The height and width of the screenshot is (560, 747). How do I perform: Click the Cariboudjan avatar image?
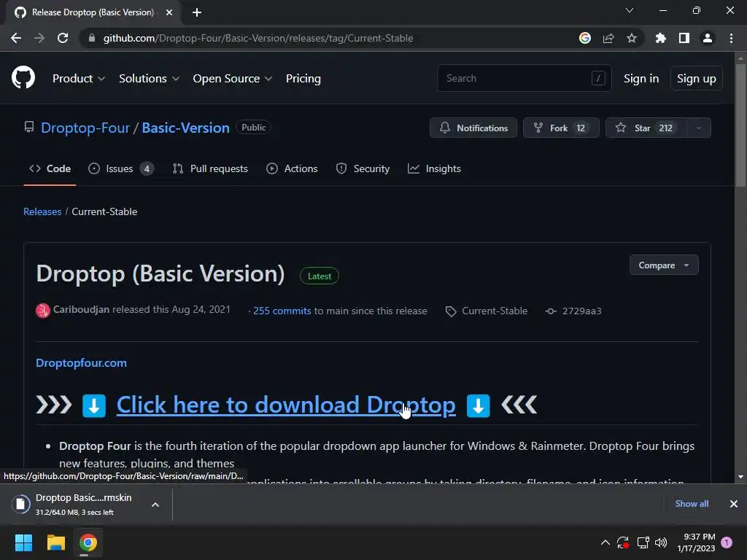(x=43, y=311)
